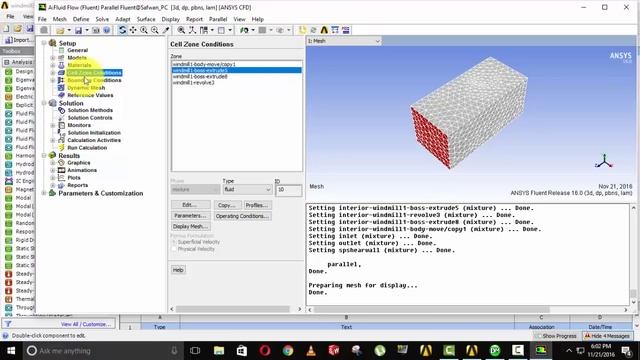Click the yellow clock-like toolbar icon
This screenshot has height=360, width=640.
click(302, 30)
